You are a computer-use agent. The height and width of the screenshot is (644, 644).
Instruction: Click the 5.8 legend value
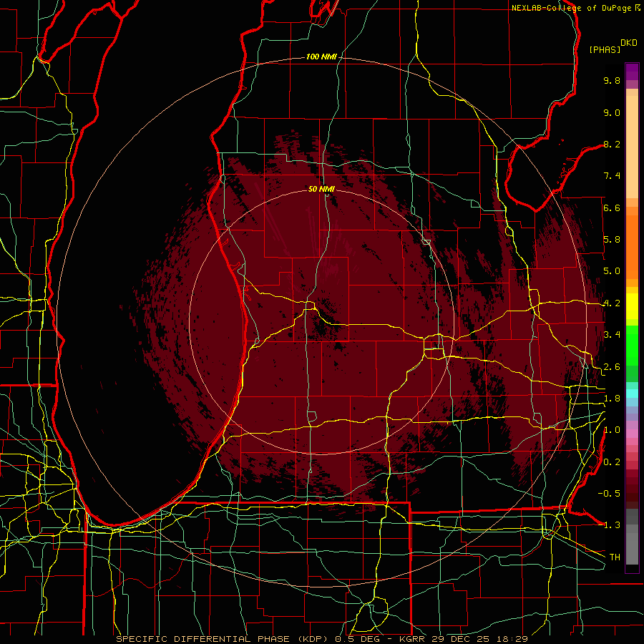(x=612, y=240)
